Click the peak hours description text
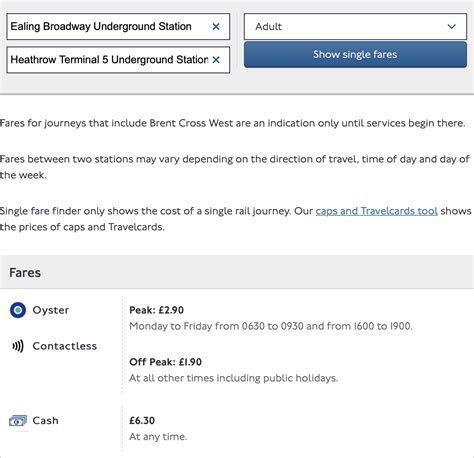474x458 pixels. point(271,326)
